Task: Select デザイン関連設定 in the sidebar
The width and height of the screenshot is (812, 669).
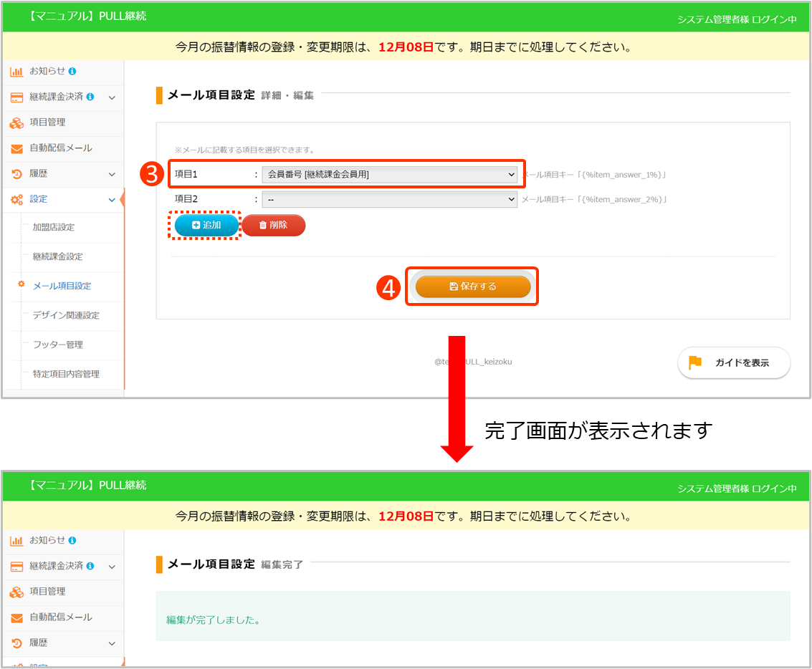Action: pos(66,315)
